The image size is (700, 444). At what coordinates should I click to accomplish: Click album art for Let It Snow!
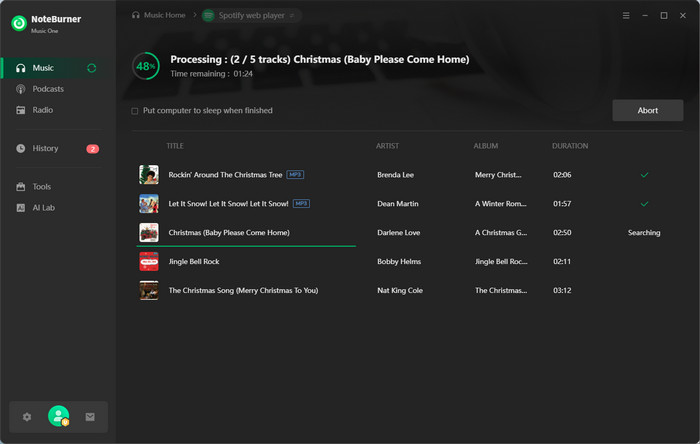tap(149, 203)
